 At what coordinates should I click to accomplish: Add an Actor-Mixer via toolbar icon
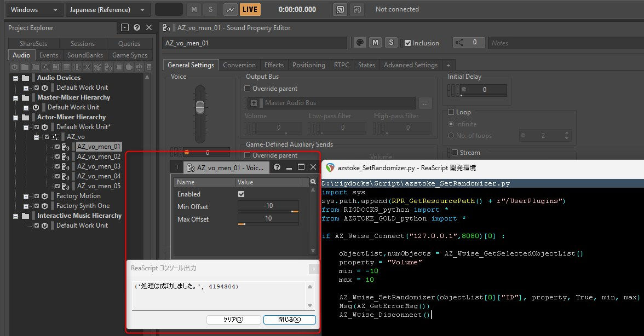[x=45, y=67]
